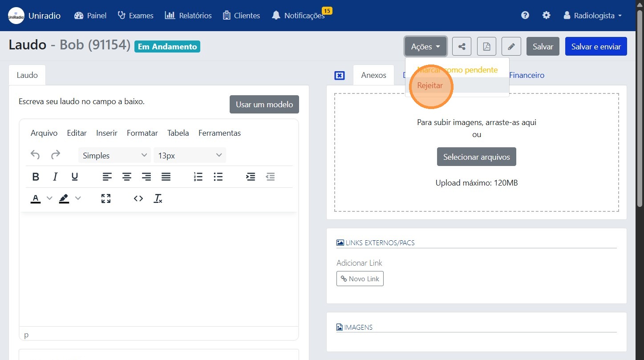This screenshot has width=644, height=360.
Task: Expand the Radiologista user menu
Action: (x=592, y=16)
